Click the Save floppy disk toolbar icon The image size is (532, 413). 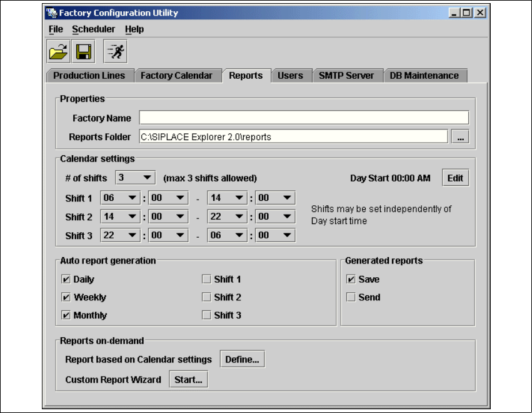pos(83,52)
